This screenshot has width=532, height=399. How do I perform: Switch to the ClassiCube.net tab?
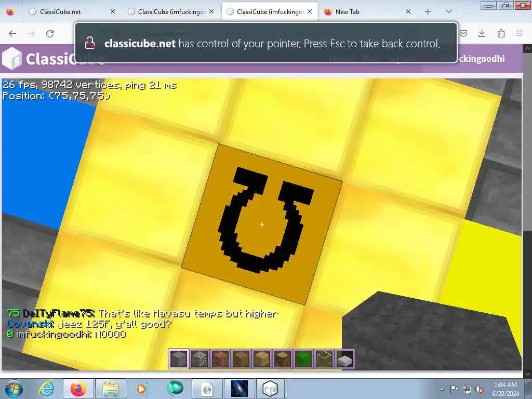[71, 12]
